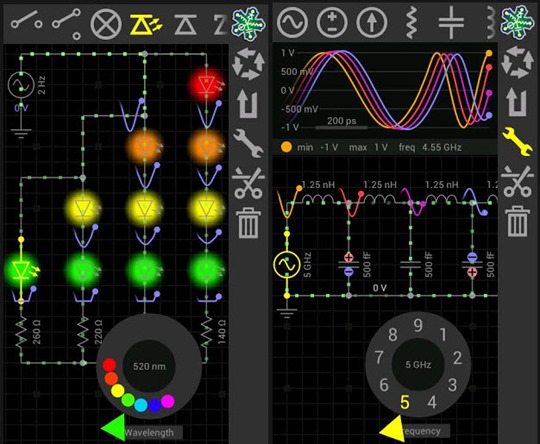Select digit 6 on frequency dial
The width and height of the screenshot is (540, 444).
(384, 385)
